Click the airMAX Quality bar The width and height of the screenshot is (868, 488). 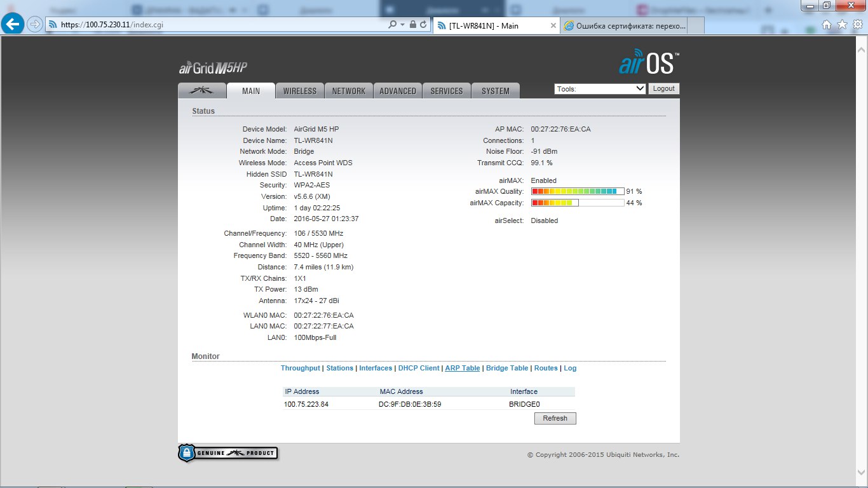(578, 191)
